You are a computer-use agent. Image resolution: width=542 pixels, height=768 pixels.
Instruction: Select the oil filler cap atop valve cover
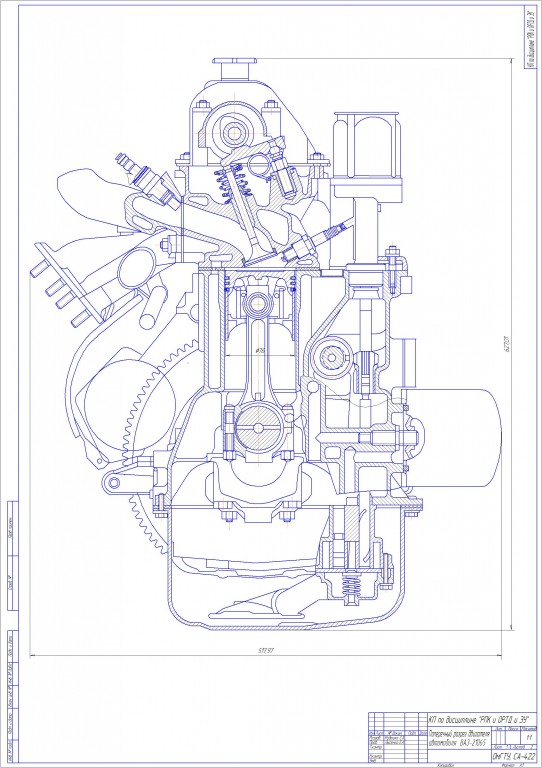[235, 70]
